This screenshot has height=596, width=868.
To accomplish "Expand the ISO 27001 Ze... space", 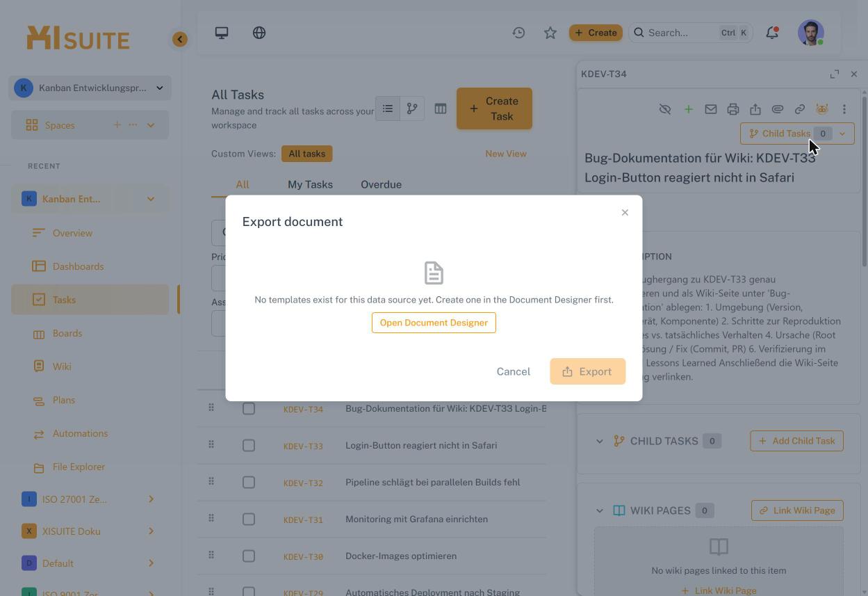I will (x=151, y=499).
